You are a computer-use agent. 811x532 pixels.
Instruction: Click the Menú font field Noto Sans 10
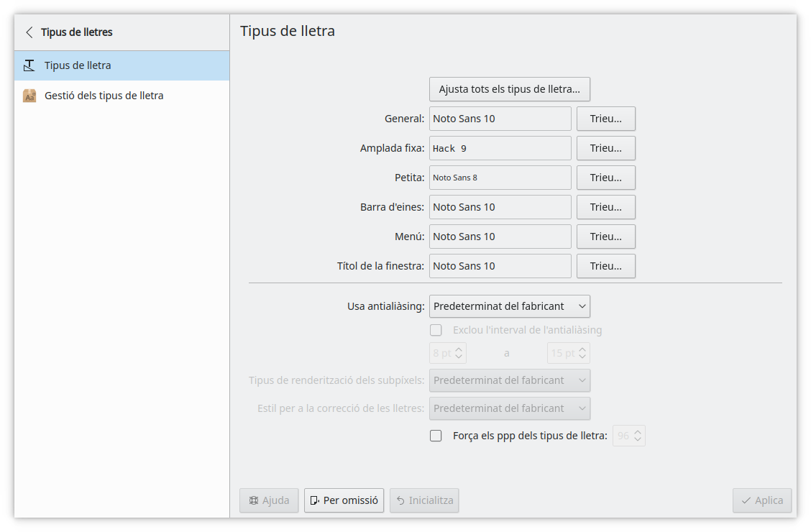tap(500, 237)
